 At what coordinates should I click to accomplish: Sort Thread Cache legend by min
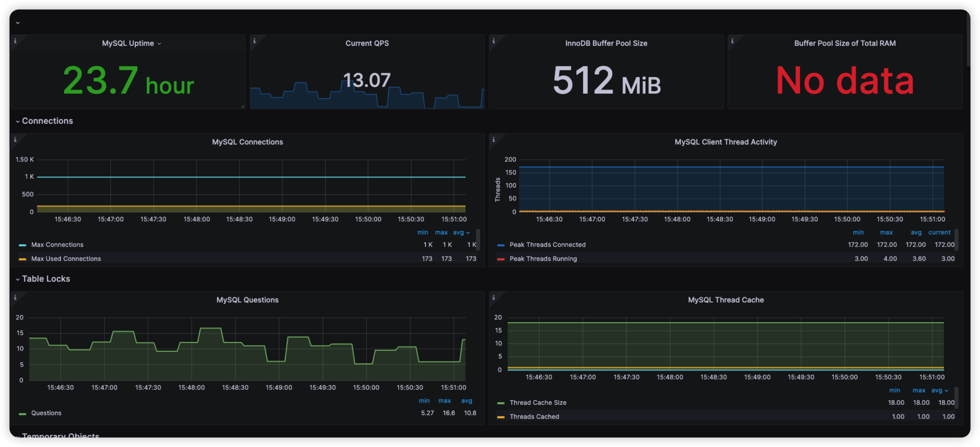tap(895, 390)
